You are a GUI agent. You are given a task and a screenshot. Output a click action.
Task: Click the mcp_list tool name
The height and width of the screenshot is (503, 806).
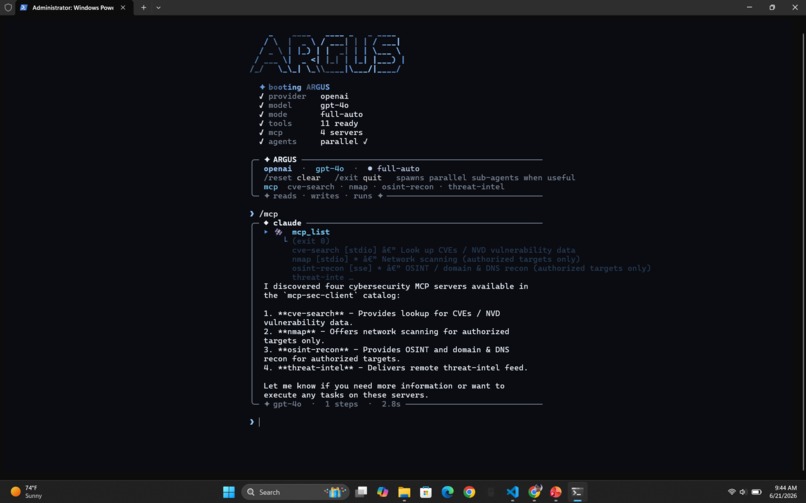point(310,232)
